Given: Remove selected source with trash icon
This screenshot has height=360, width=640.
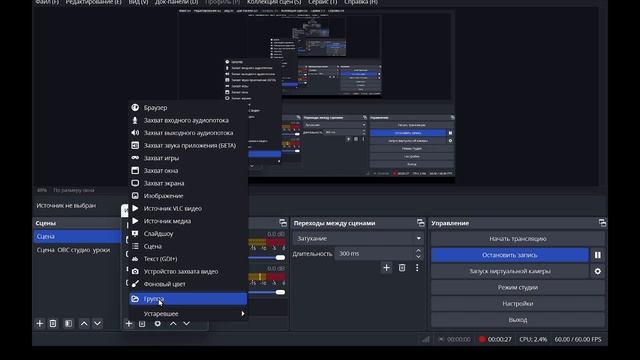Looking at the screenshot, I should pyautogui.click(x=142, y=323).
